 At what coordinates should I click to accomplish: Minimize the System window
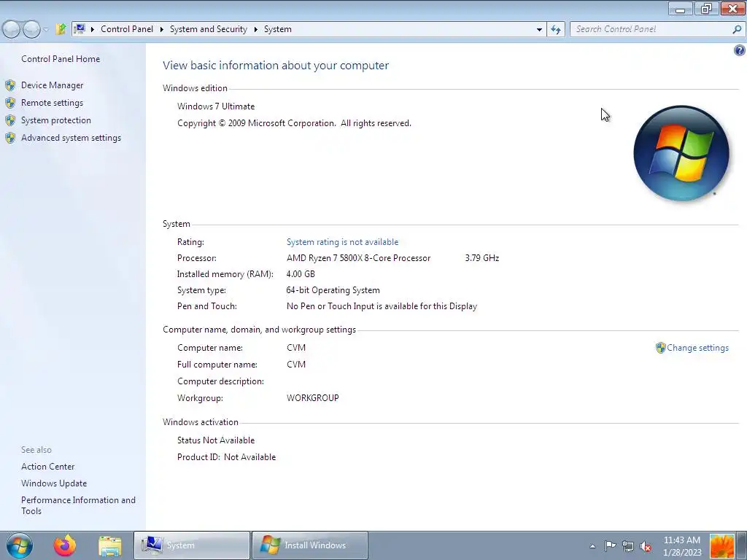tap(681, 9)
